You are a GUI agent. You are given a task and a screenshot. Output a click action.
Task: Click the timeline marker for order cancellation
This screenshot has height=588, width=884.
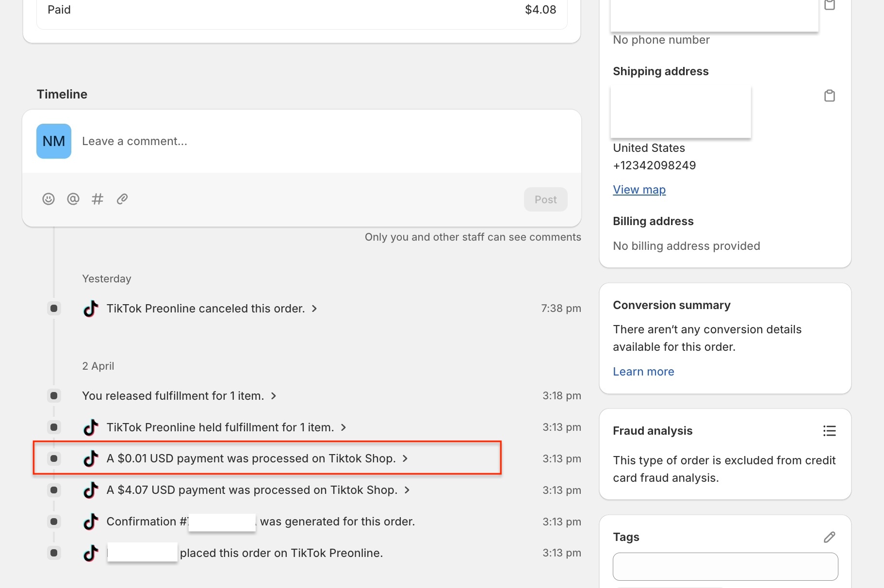coord(54,309)
